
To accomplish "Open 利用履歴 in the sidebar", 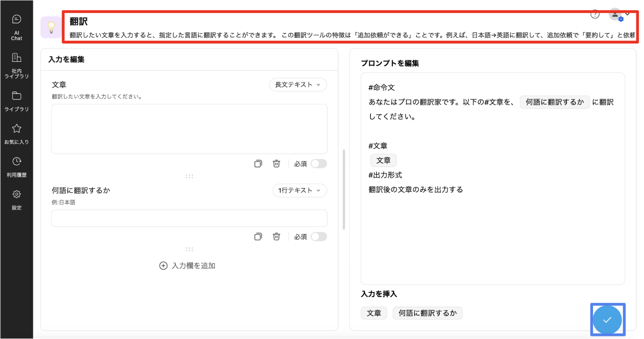I will (x=17, y=166).
